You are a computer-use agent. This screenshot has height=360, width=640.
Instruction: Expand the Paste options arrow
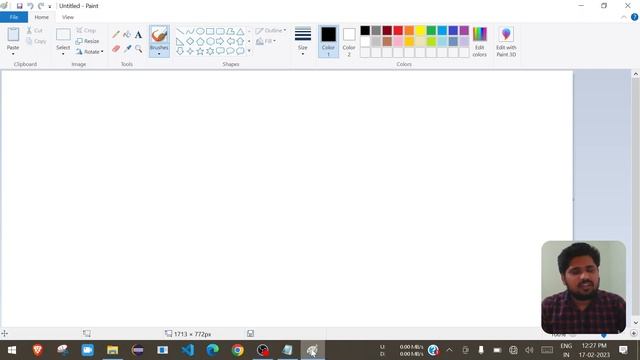coord(13,54)
